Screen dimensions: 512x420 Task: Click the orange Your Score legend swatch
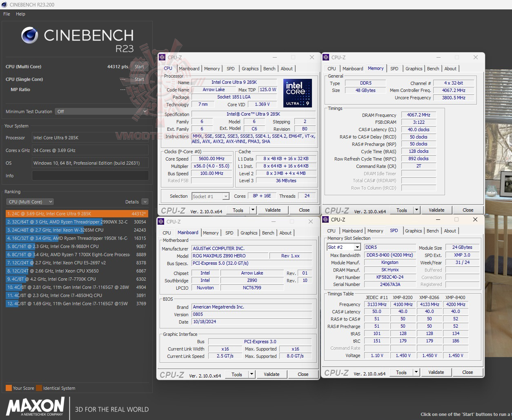coord(9,388)
